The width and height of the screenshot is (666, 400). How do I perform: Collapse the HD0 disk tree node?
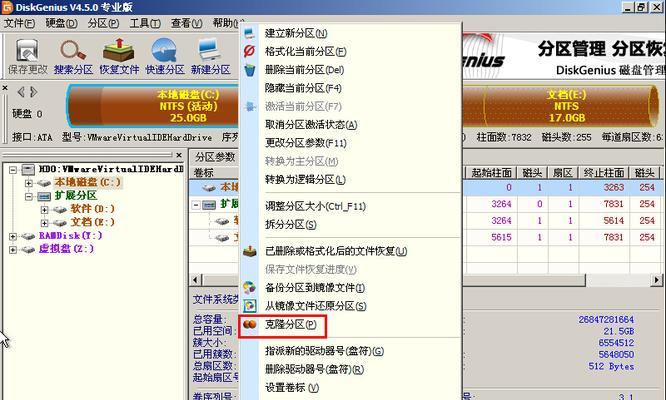point(13,170)
